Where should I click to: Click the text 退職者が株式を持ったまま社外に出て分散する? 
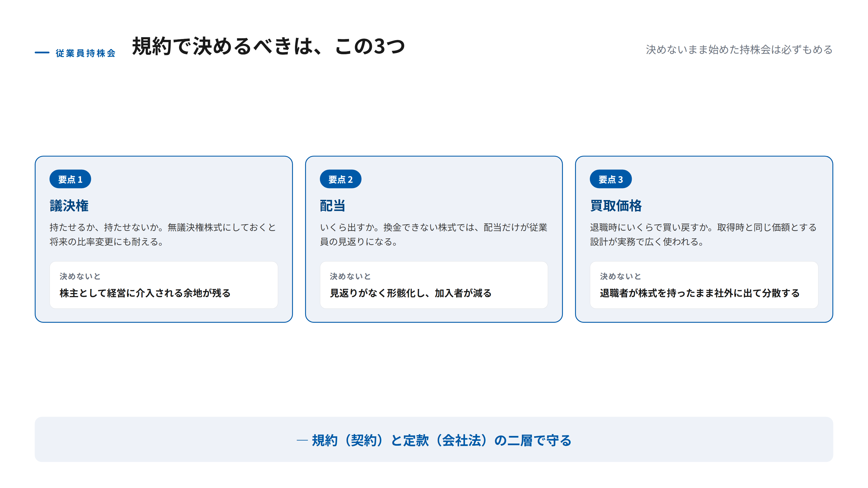coord(700,293)
